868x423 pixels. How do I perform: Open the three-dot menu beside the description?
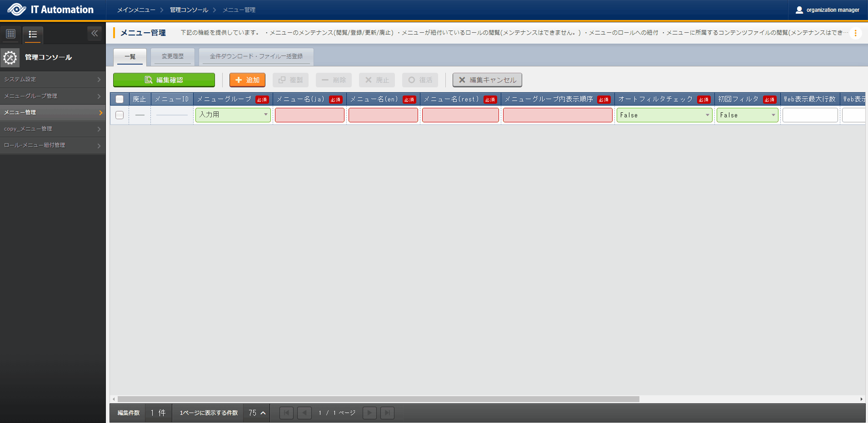[856, 33]
